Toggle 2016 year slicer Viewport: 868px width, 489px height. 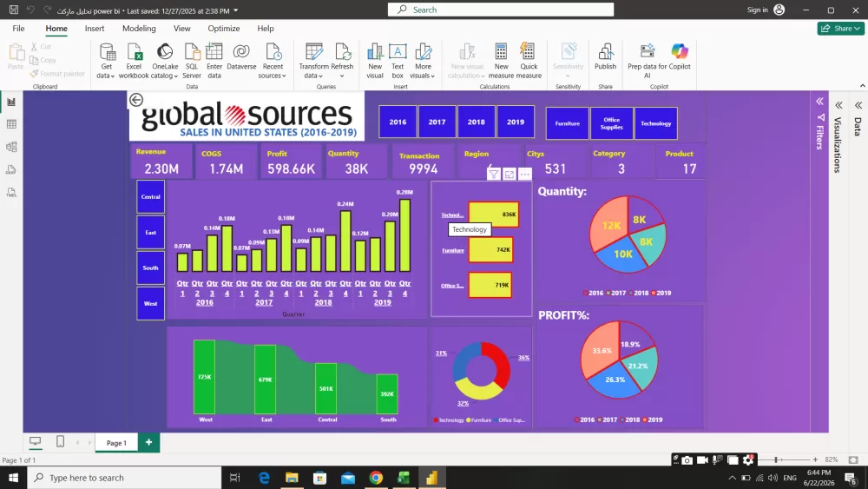(398, 122)
